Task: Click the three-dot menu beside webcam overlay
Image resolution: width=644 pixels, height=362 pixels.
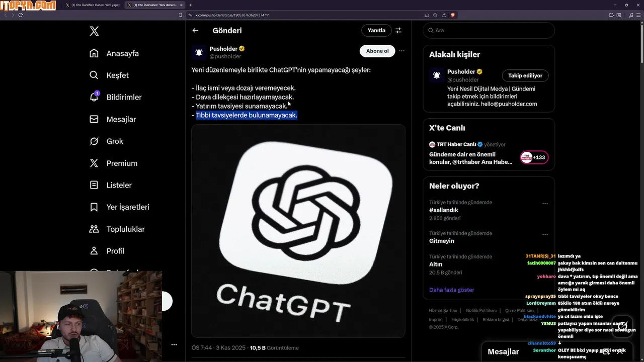Action: pyautogui.click(x=174, y=345)
